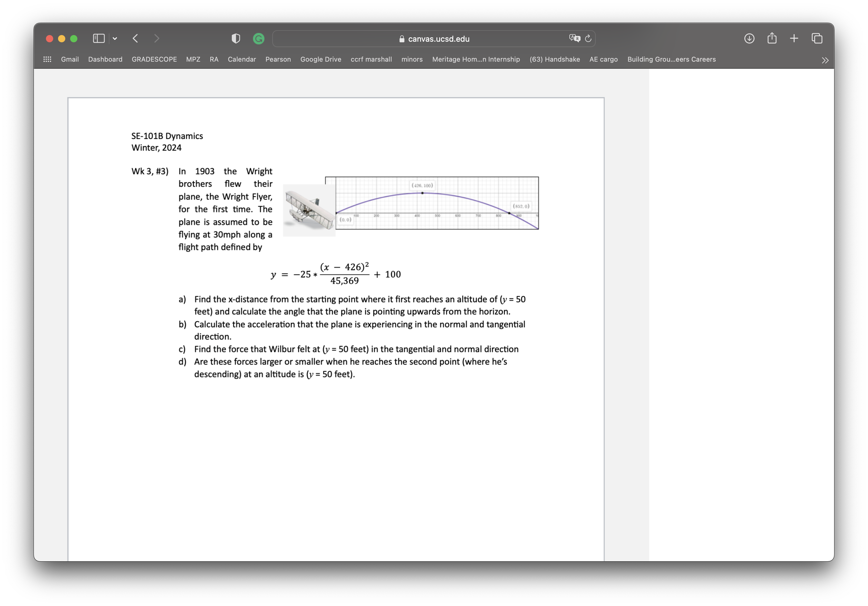Open a new tab with the plus icon
The width and height of the screenshot is (868, 606).
(x=794, y=38)
